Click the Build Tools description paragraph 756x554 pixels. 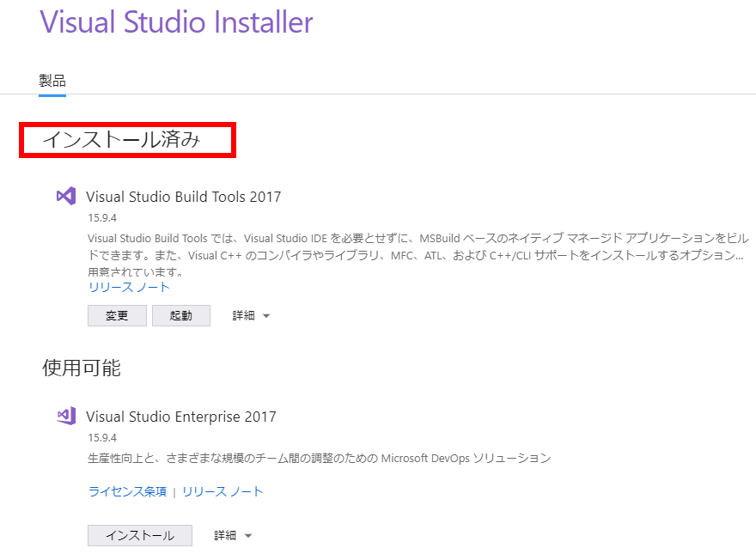pyautogui.click(x=418, y=254)
